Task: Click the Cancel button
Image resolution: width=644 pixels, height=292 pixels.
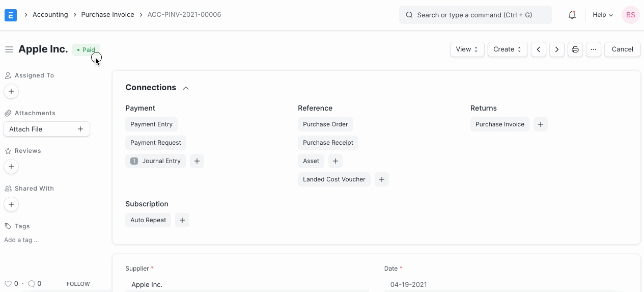Action: [x=622, y=49]
